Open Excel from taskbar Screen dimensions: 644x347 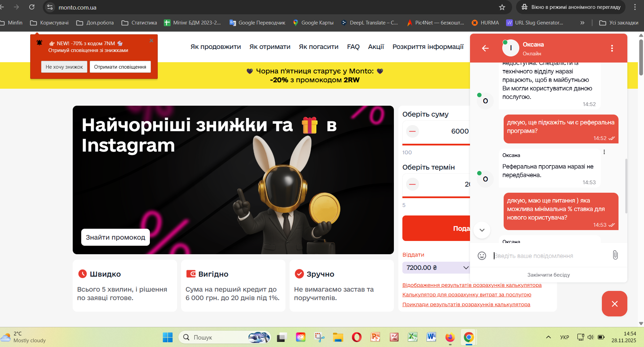pyautogui.click(x=413, y=337)
